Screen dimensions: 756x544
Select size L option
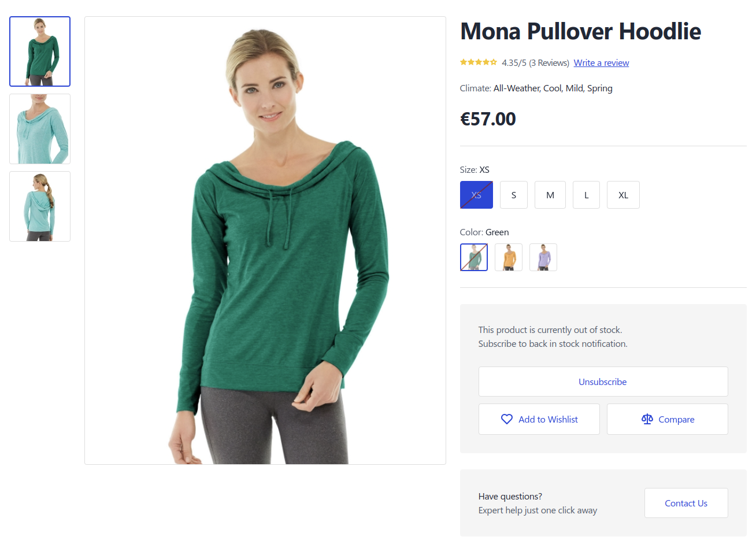[586, 195]
